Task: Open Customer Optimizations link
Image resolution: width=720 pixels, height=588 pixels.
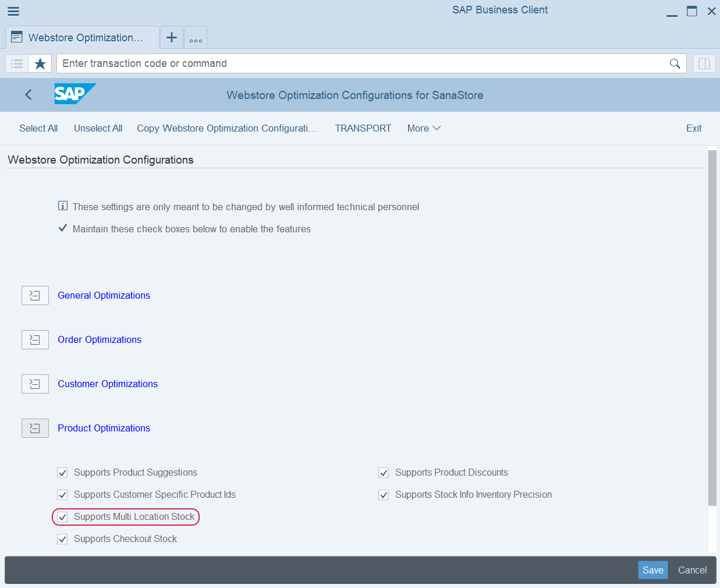Action: tap(108, 384)
